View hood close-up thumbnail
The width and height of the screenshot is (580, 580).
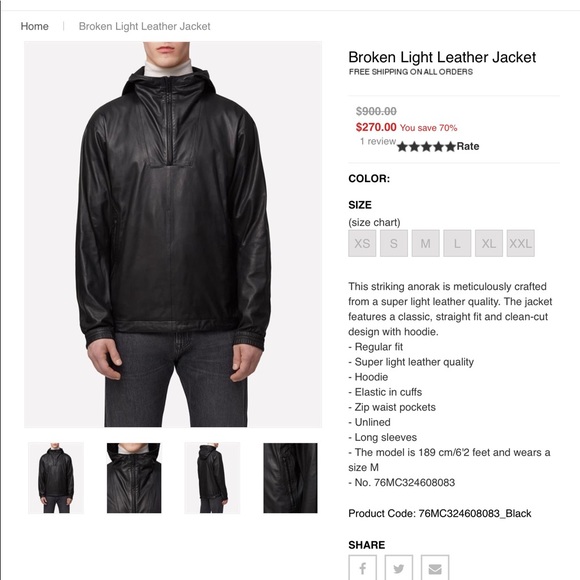(134, 478)
